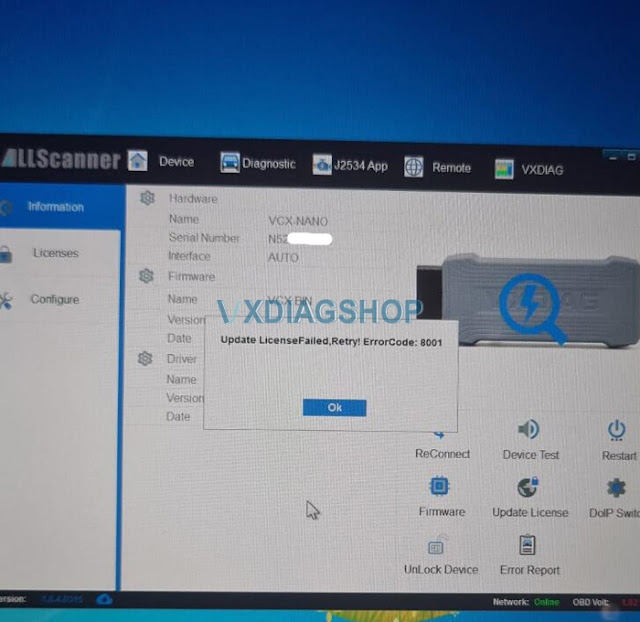Click the OBD Volt status text
The image size is (640, 622).
pos(605,602)
